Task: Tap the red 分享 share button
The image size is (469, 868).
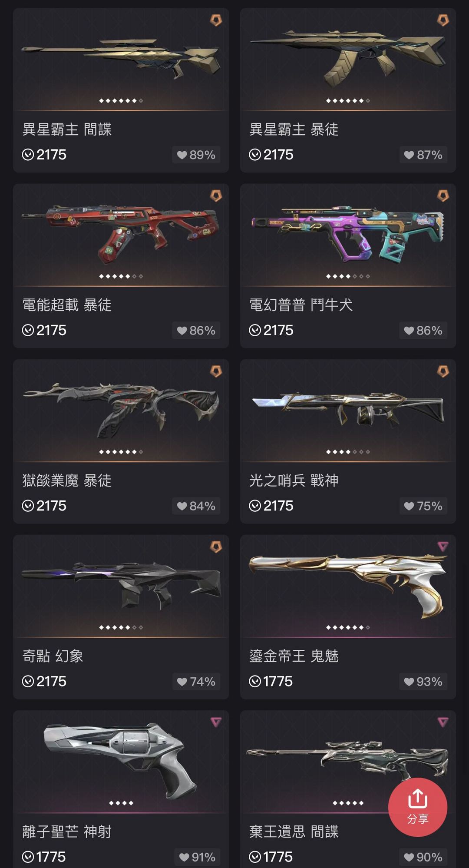Action: (x=417, y=807)
